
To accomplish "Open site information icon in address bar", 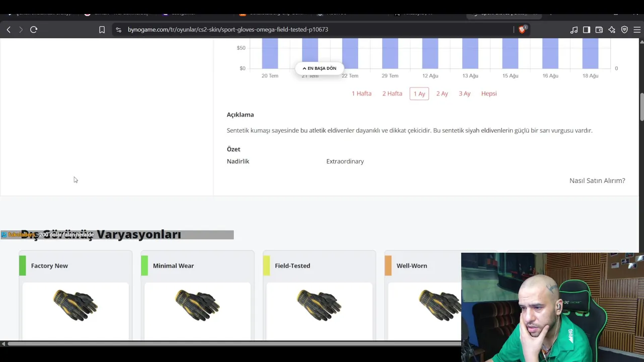I will pos(118,30).
